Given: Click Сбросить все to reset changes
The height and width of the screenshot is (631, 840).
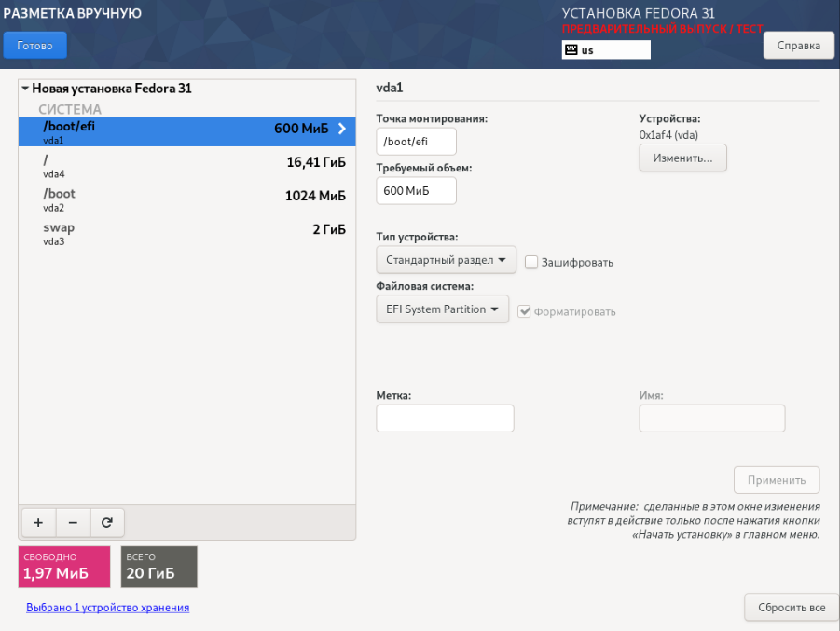Looking at the screenshot, I should 791,607.
